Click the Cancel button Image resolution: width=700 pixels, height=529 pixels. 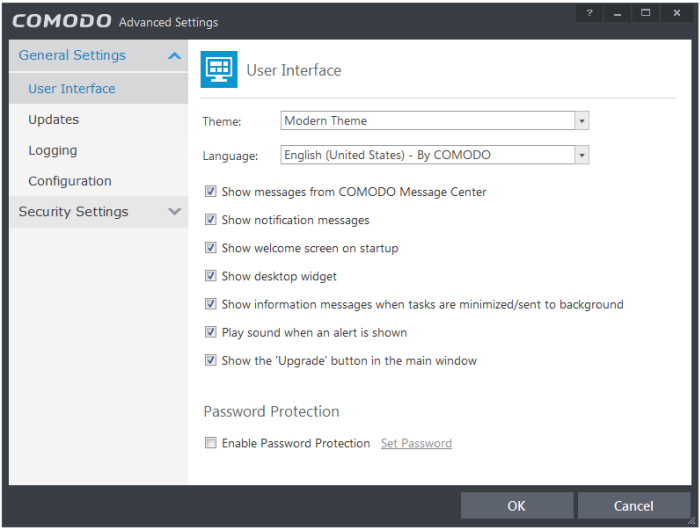click(634, 506)
